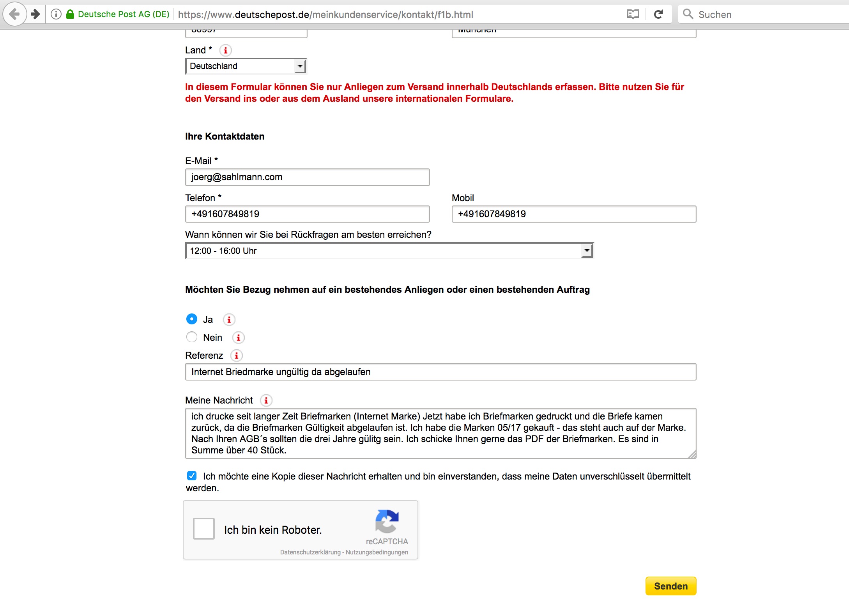Click info icon beside Nein option

[238, 338]
